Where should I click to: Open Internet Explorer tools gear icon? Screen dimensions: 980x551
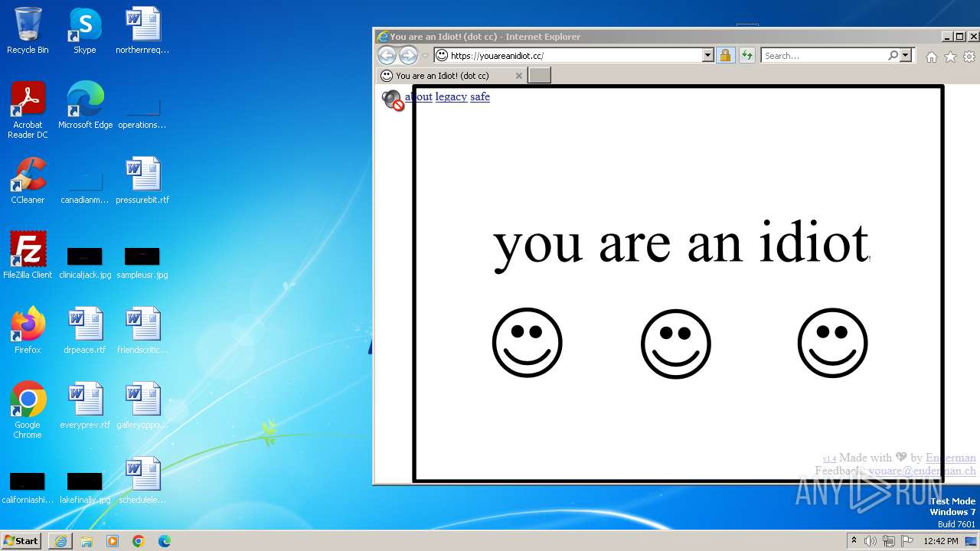(x=969, y=57)
